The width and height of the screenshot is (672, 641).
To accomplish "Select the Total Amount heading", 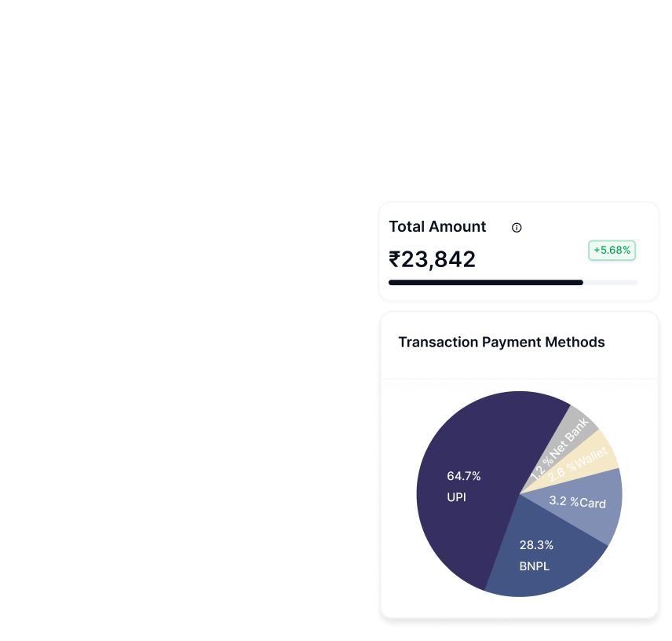I will coord(437,226).
